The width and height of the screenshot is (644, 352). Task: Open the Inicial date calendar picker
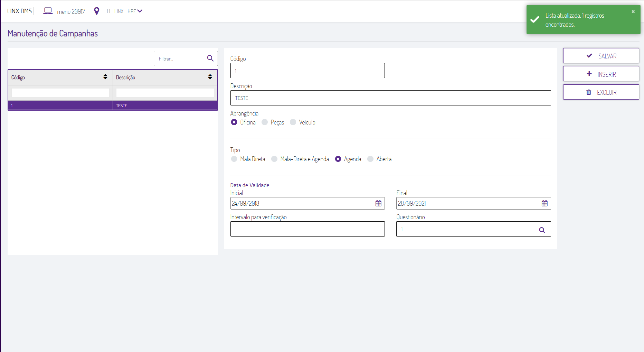[x=378, y=203]
